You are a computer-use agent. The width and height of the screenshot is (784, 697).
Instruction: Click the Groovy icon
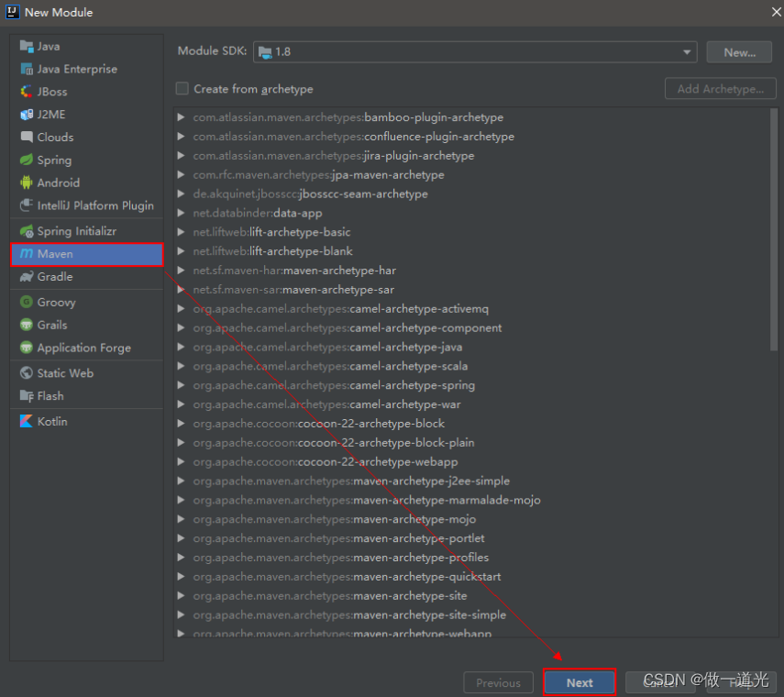(x=27, y=302)
